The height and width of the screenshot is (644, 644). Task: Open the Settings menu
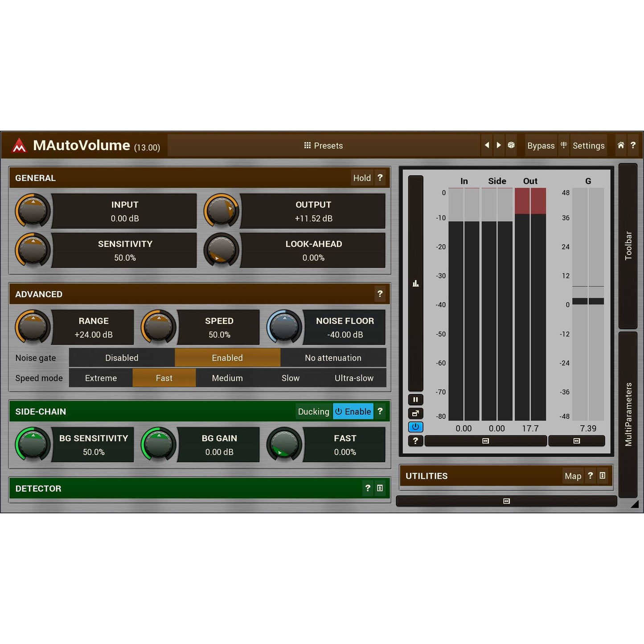588,145
